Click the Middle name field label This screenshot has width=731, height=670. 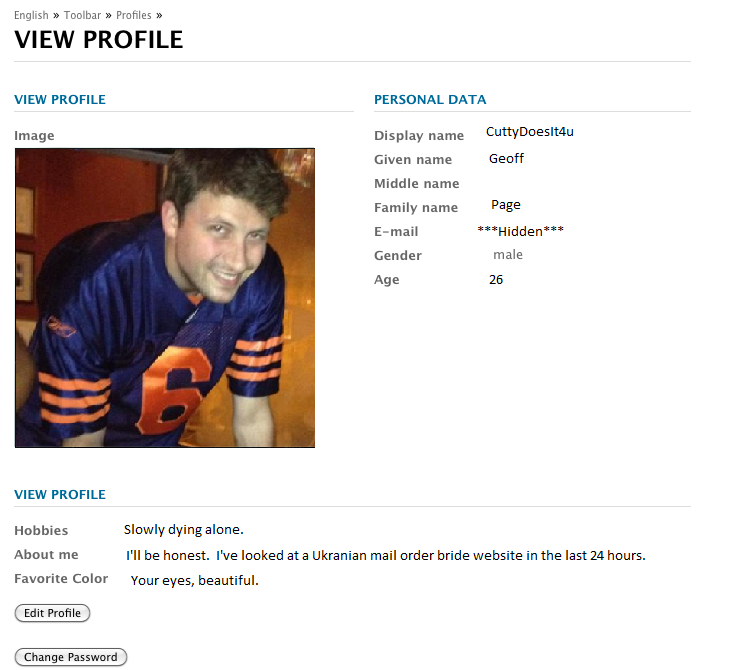[x=417, y=184]
